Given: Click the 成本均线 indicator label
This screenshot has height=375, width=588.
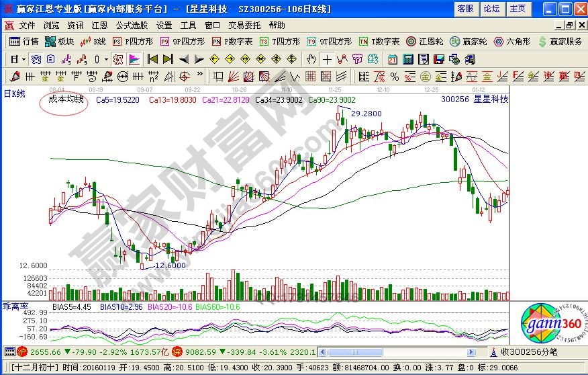Looking at the screenshot, I should coord(66,99).
